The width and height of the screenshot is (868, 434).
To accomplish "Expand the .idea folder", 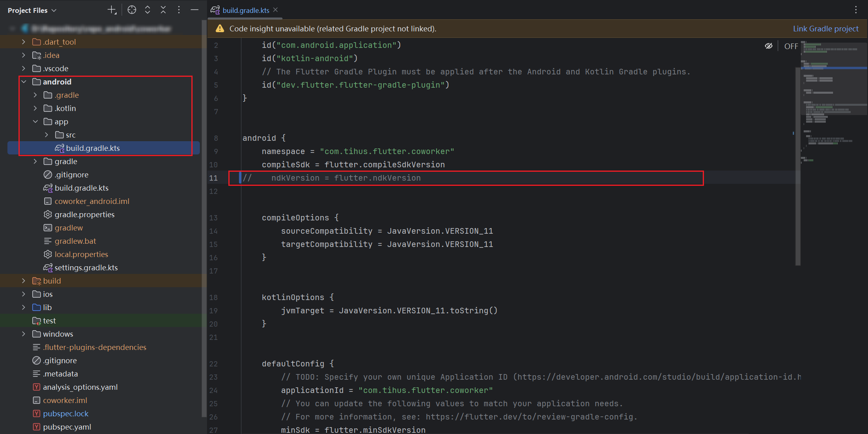I will tap(23, 55).
